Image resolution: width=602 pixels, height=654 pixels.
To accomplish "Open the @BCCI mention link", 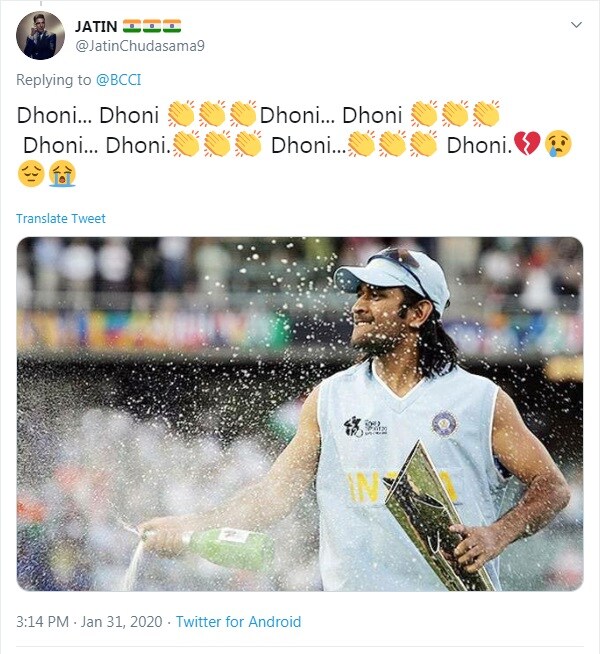I will point(118,80).
